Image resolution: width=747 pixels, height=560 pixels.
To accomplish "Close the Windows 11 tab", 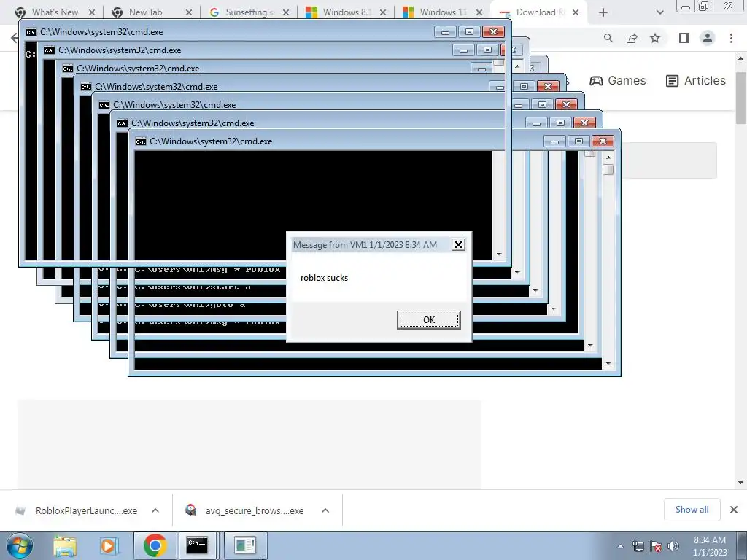I will point(480,12).
